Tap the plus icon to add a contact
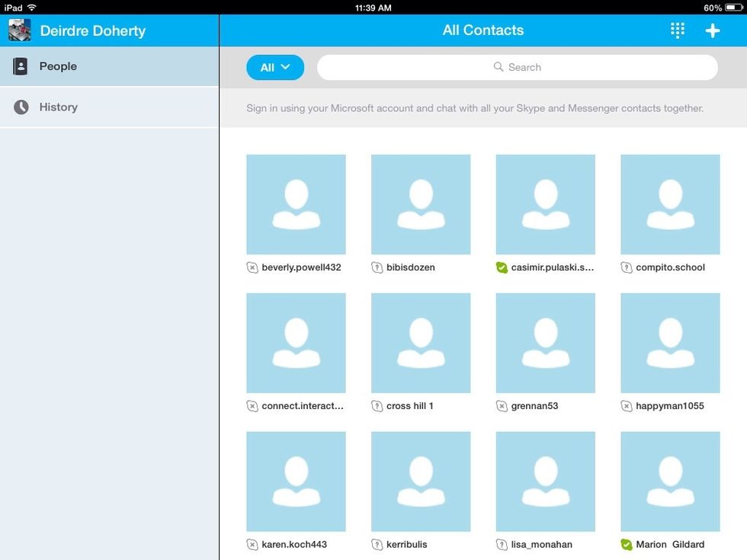 [x=712, y=30]
